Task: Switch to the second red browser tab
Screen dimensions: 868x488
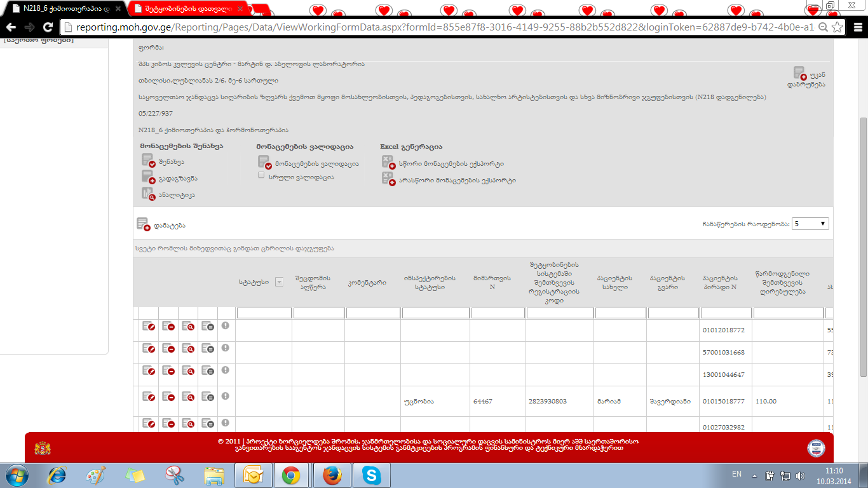Action: 189,9
